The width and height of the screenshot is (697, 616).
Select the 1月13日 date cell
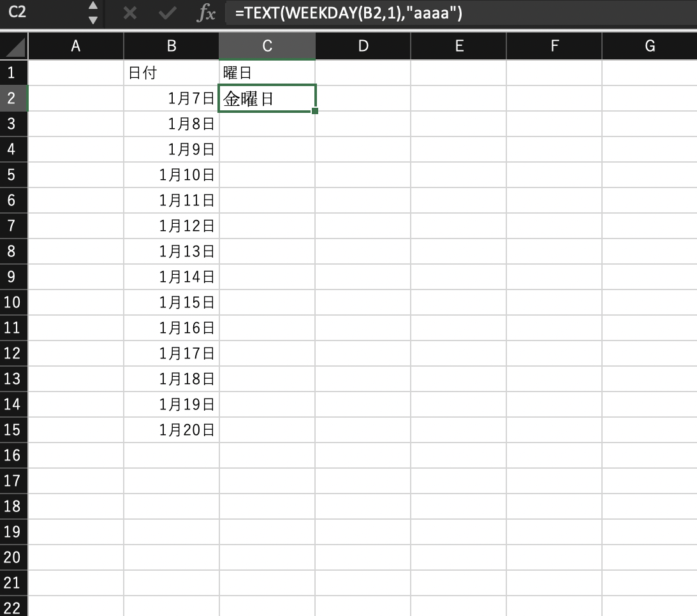pyautogui.click(x=171, y=251)
